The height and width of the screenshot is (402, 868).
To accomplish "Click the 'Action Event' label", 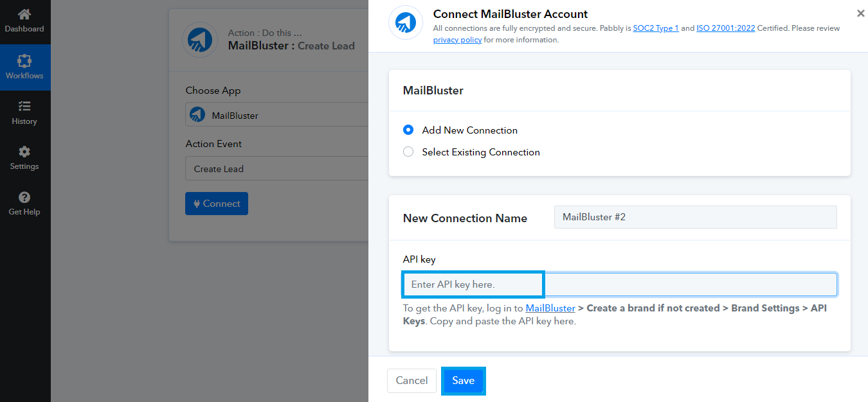I will (214, 144).
